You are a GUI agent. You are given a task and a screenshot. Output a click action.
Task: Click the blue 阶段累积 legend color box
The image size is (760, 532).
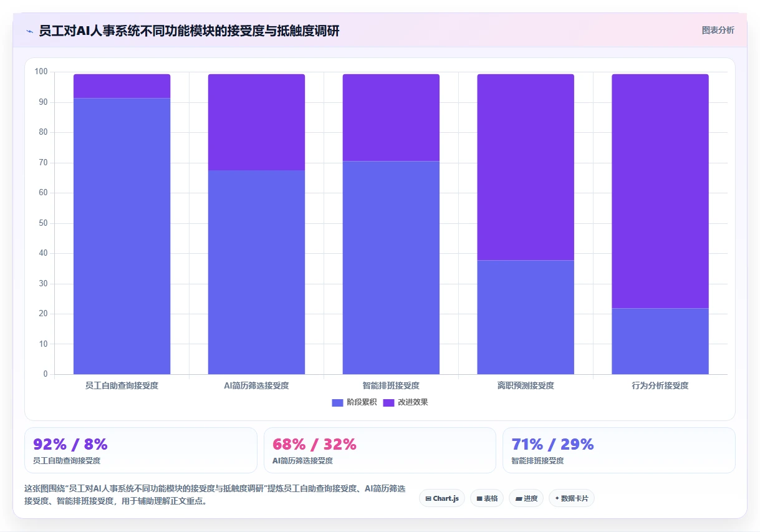[x=337, y=402]
